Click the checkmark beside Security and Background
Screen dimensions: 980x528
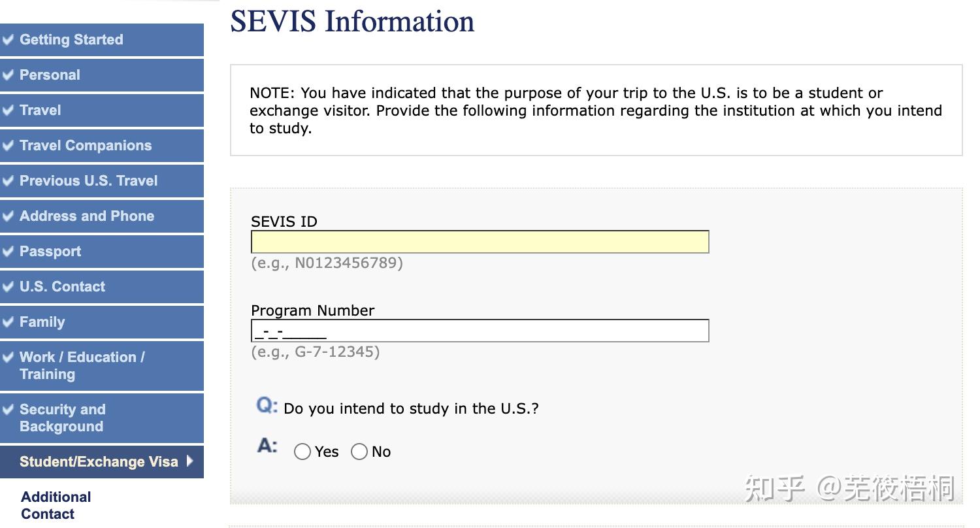(x=8, y=410)
